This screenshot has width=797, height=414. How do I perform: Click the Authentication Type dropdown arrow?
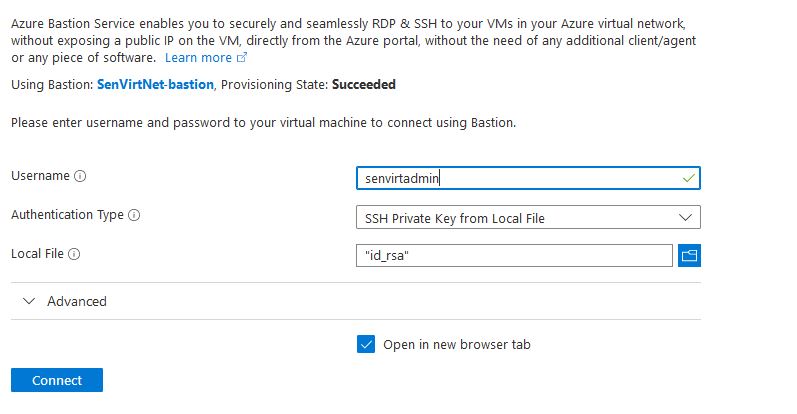coord(685,217)
